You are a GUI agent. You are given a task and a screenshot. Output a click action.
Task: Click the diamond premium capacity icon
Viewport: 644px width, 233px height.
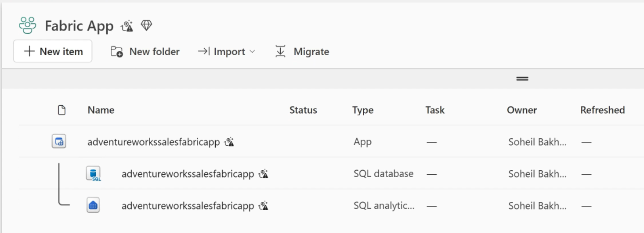[146, 26]
